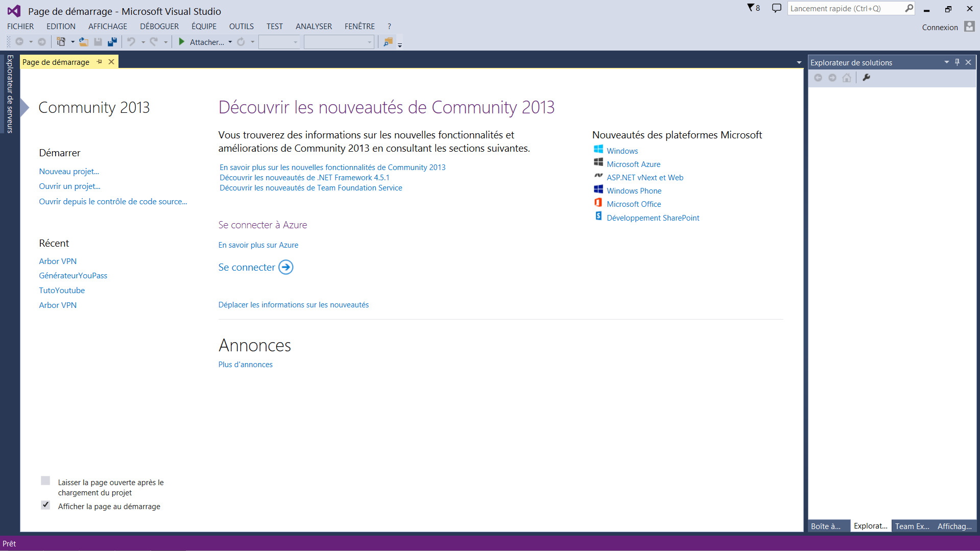
Task: Click 'Déplacer les informations sur les nouveautés' link
Action: coord(294,305)
